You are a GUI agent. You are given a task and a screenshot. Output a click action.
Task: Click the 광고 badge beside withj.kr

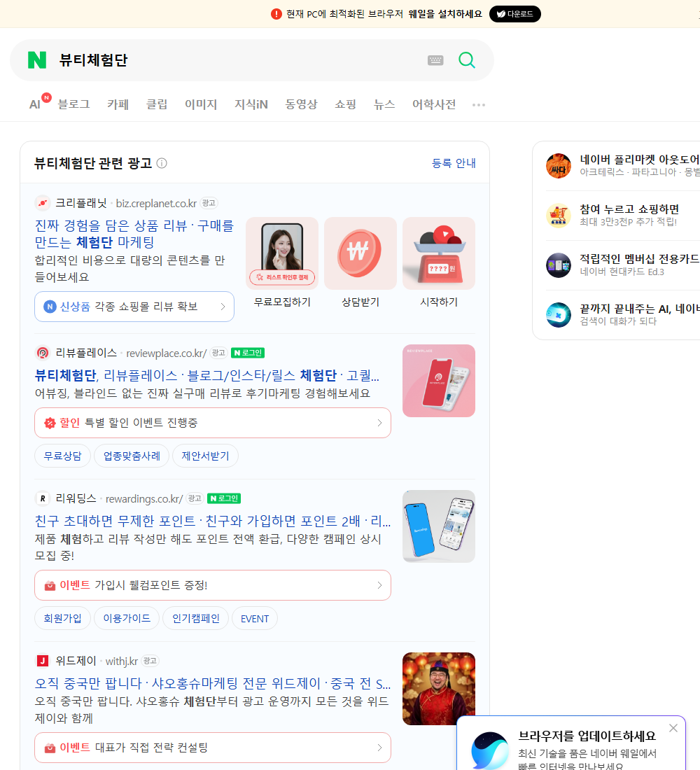(x=150, y=661)
